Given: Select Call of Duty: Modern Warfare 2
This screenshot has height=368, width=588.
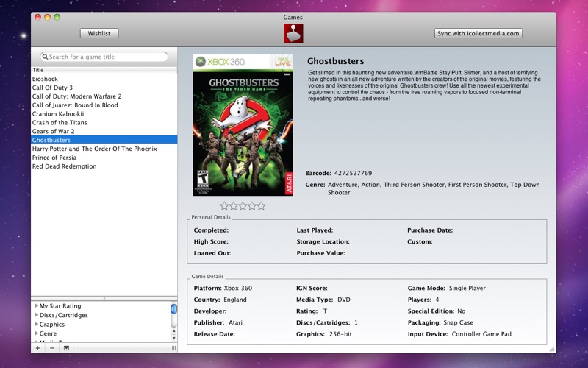Looking at the screenshot, I should click(x=104, y=96).
